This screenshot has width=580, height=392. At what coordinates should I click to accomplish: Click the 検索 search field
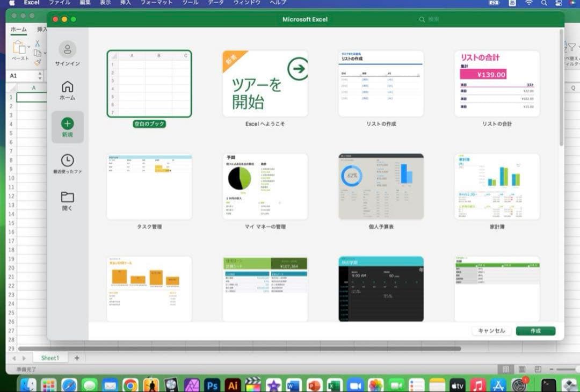433,19
